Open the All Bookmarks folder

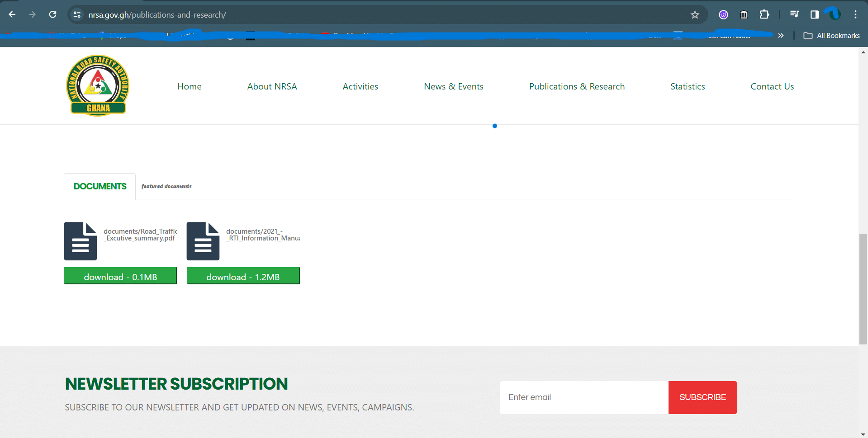831,35
